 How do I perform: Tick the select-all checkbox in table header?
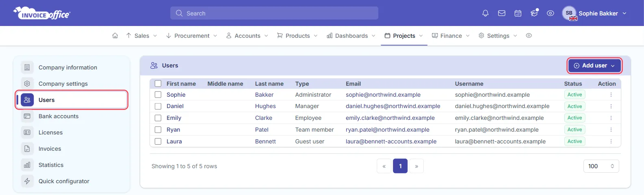[x=158, y=84]
